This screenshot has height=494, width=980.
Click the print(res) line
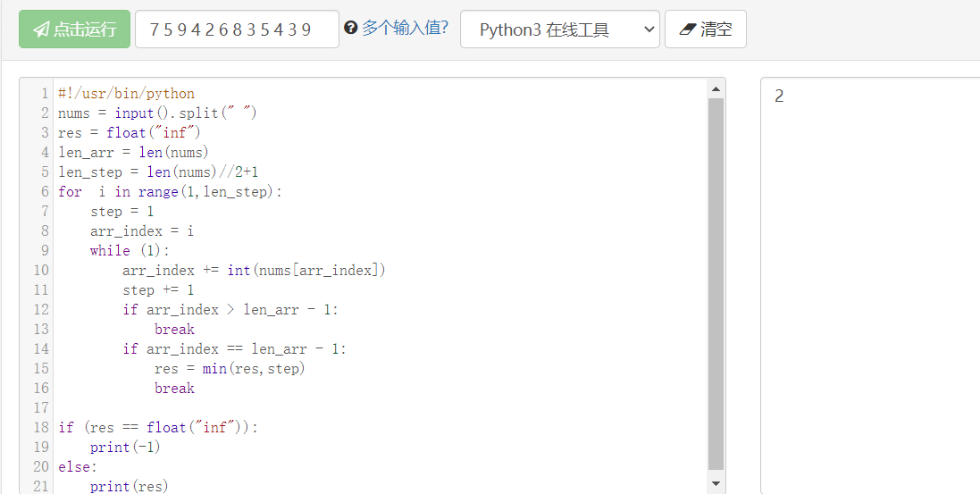click(130, 487)
